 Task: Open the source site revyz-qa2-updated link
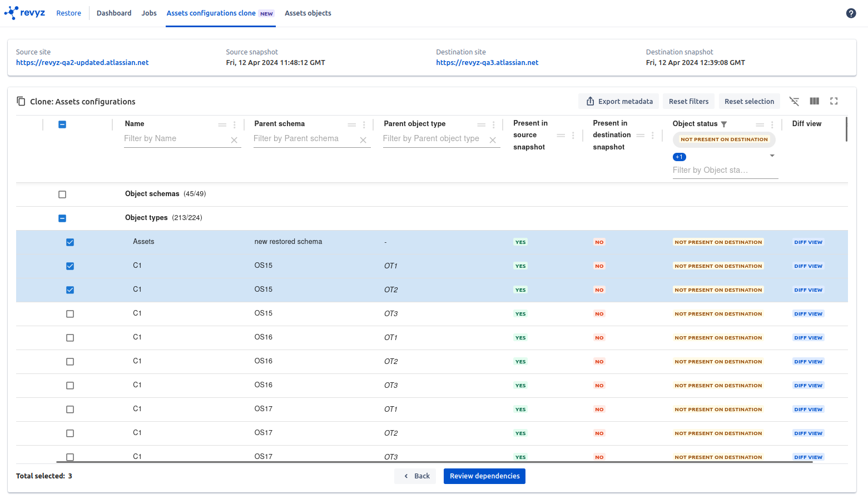click(82, 63)
